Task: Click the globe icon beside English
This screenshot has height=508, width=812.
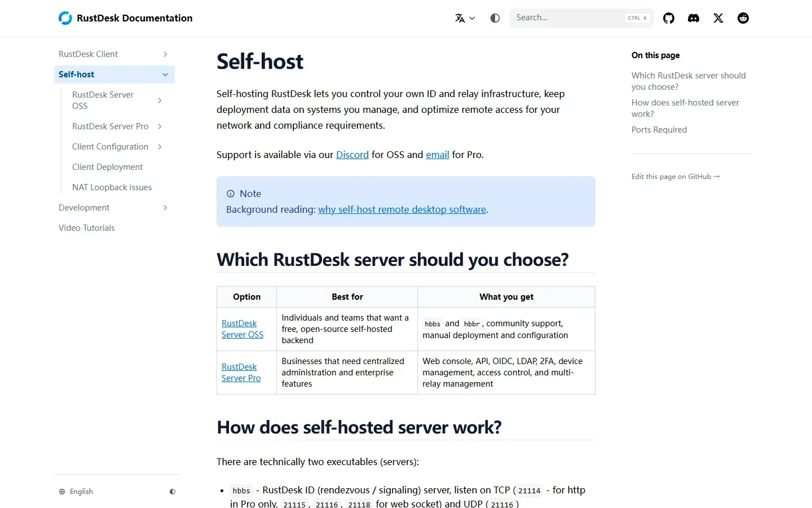Action: [62, 492]
